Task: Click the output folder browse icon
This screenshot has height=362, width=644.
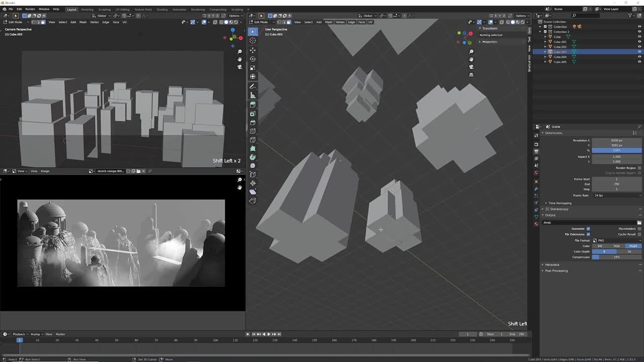Action: (639, 223)
